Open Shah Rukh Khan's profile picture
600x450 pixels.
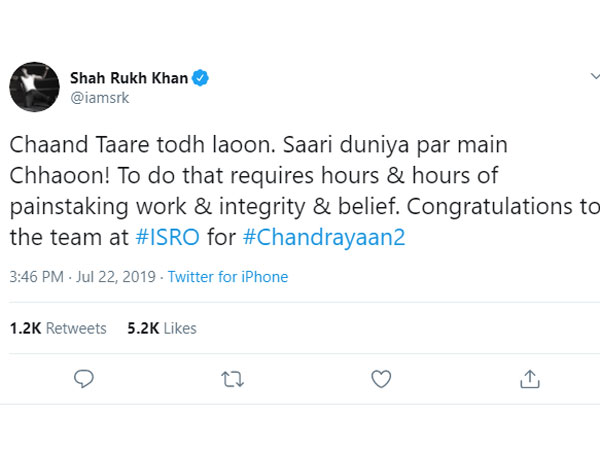tap(34, 87)
